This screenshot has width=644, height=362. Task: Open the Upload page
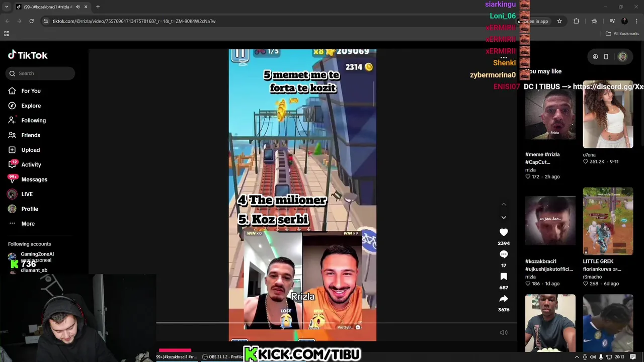[x=24, y=150]
